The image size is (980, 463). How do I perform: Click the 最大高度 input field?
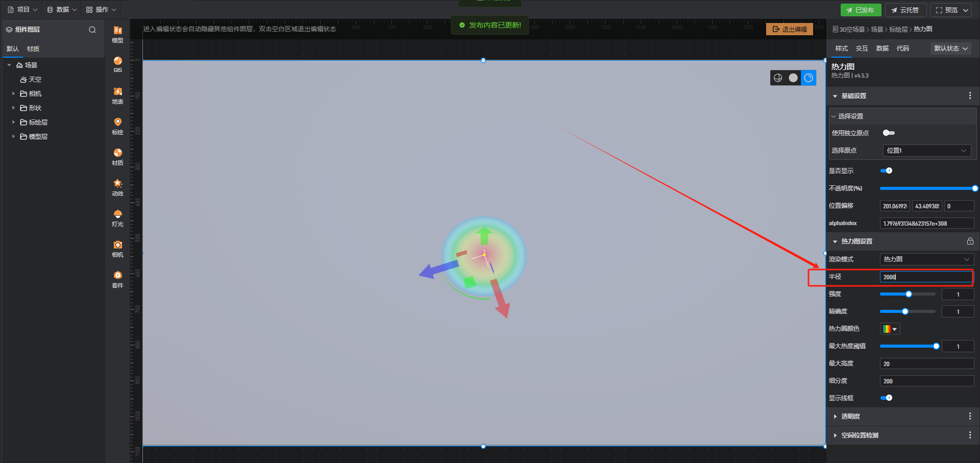click(927, 363)
